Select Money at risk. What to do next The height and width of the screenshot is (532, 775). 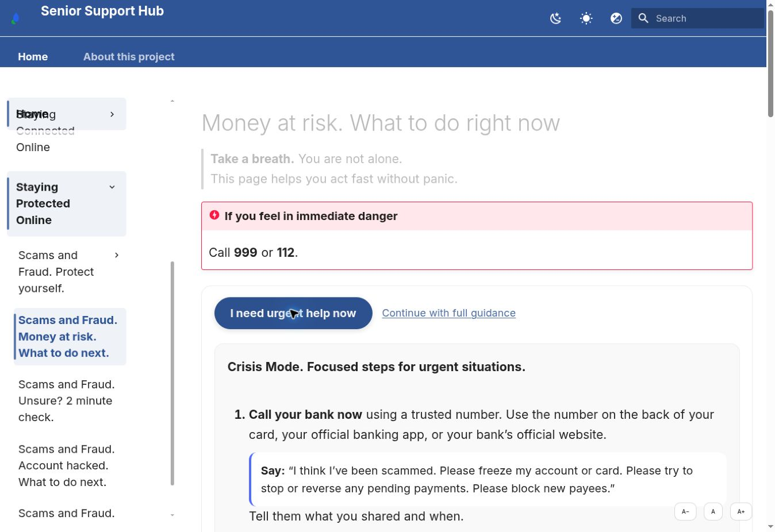point(68,337)
